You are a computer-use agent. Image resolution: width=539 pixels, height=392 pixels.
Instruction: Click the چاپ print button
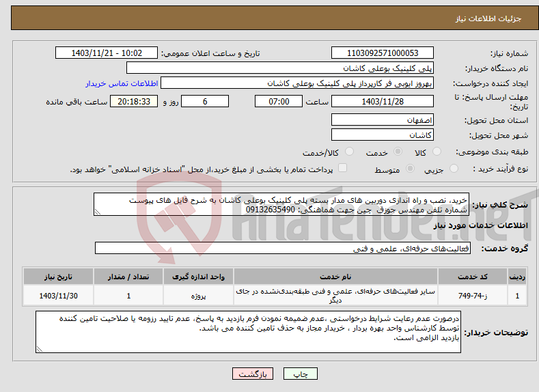[301, 374]
